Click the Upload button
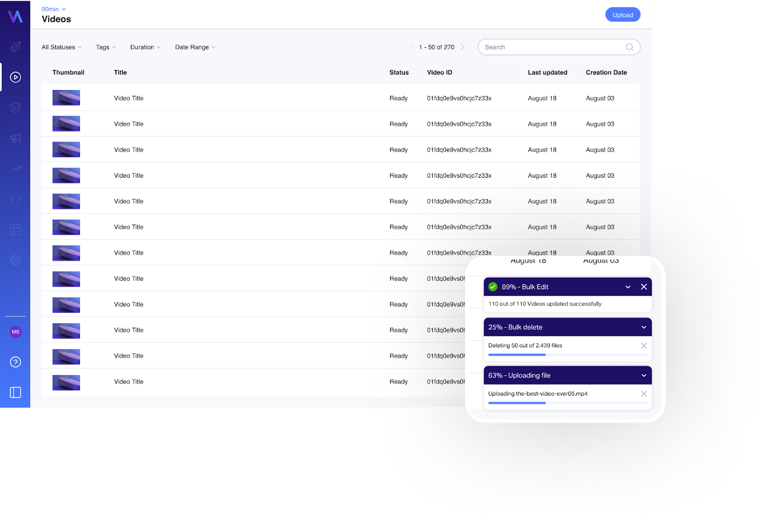This screenshot has width=775, height=532. [623, 15]
